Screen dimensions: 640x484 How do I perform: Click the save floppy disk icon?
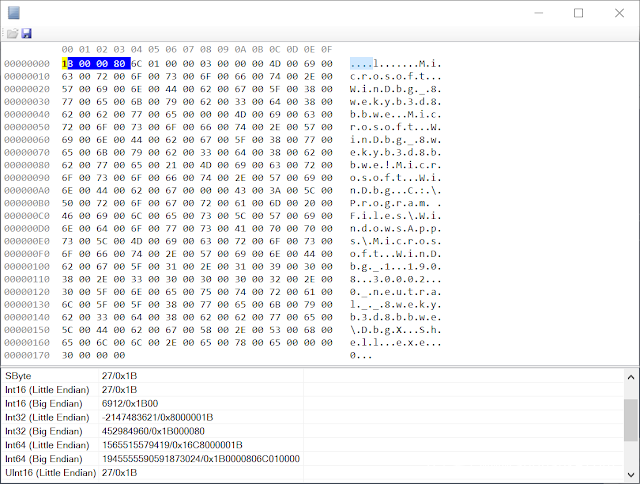point(27,33)
